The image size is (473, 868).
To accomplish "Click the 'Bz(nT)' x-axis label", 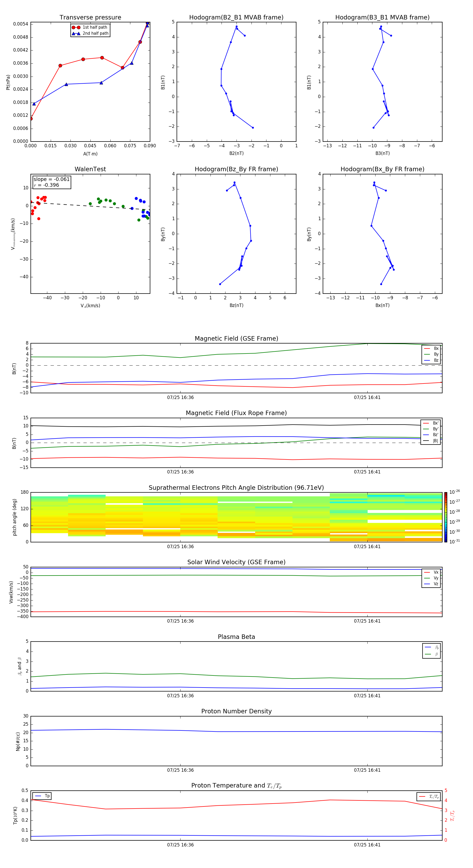I will pos(236,305).
